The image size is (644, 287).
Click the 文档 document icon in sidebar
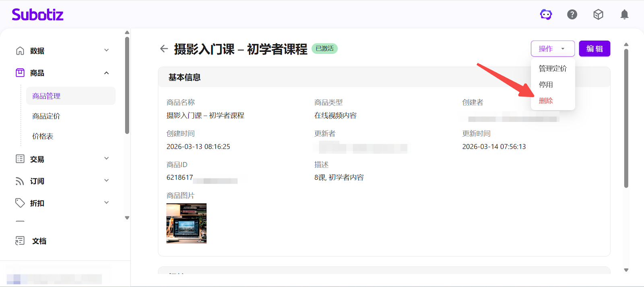tap(20, 241)
